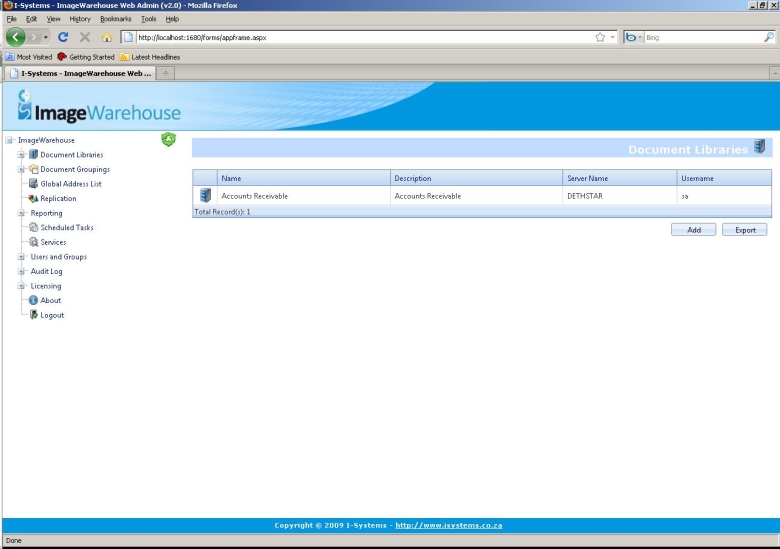
Task: Open the Getting Started bookmark
Action: click(86, 57)
